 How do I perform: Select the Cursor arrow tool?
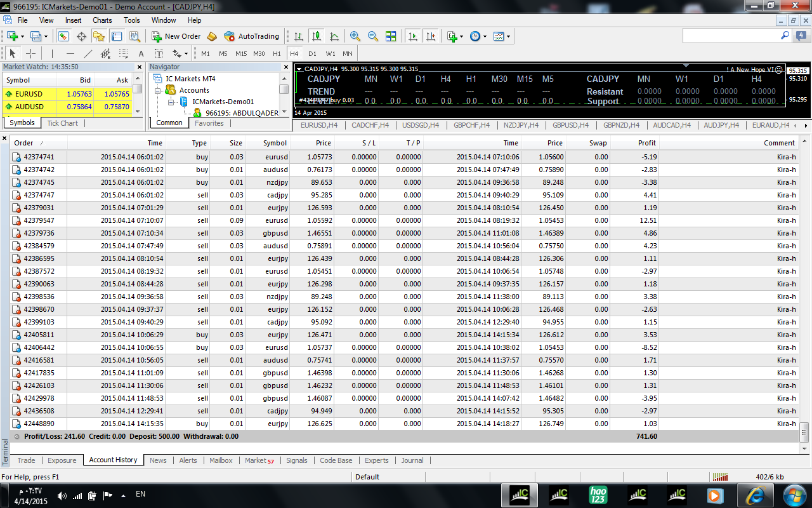(x=13, y=54)
